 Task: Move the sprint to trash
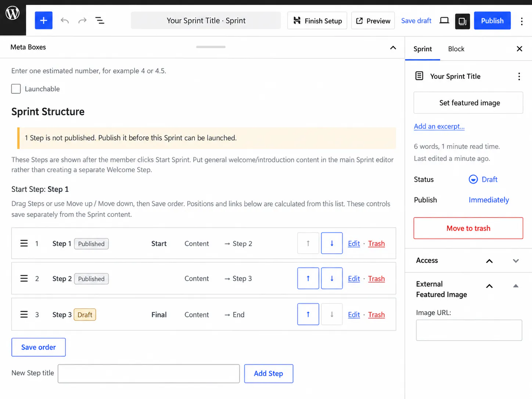tap(468, 228)
